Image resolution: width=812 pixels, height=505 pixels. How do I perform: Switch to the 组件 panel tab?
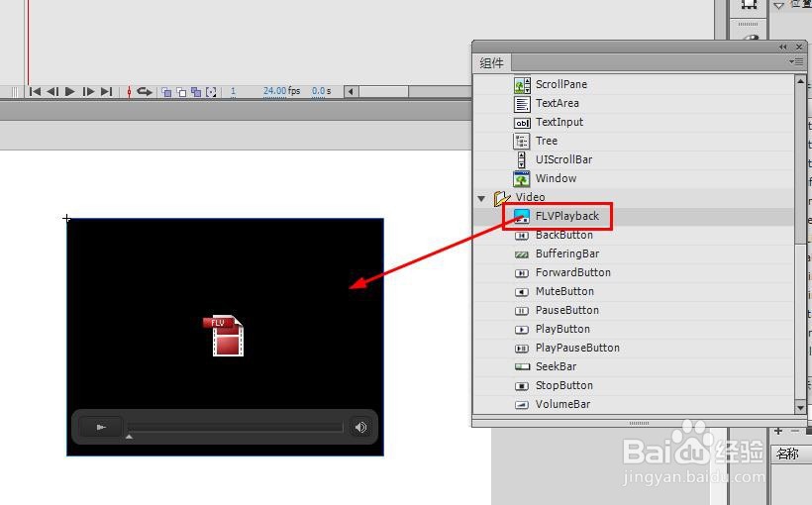point(491,63)
